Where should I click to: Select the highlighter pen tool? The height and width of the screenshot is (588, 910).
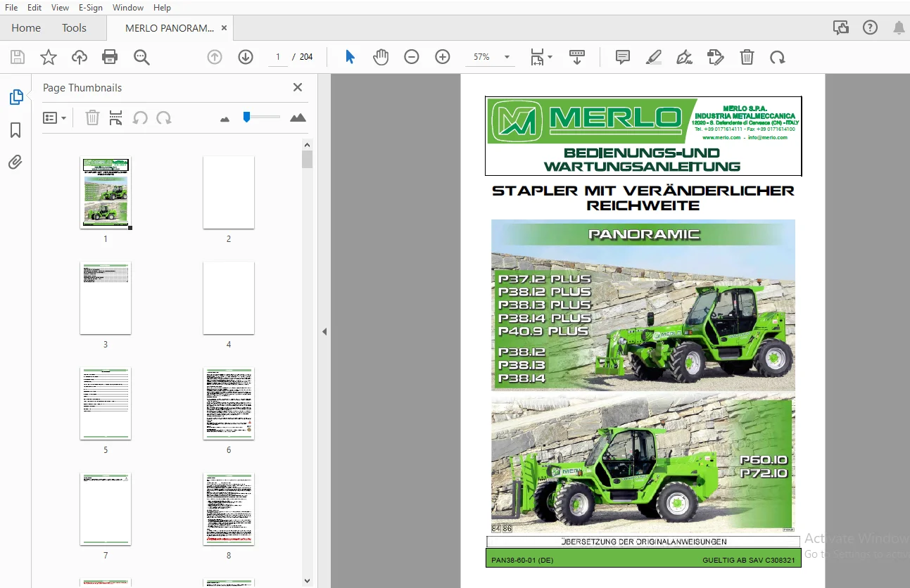(x=654, y=57)
